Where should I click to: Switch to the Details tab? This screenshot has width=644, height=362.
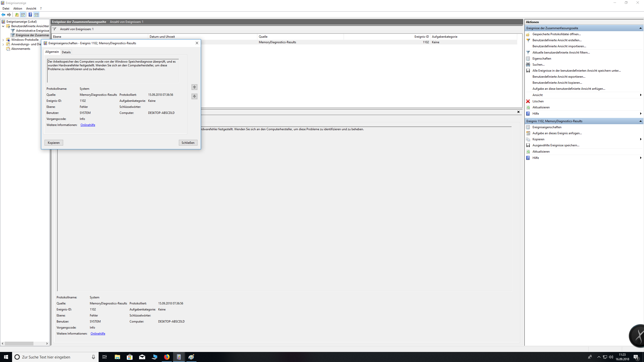[66, 52]
